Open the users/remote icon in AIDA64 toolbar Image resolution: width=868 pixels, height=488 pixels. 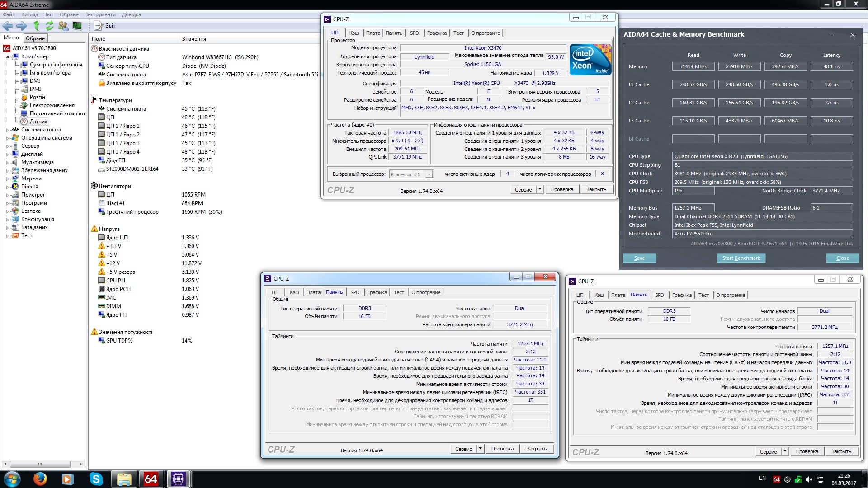[63, 26]
